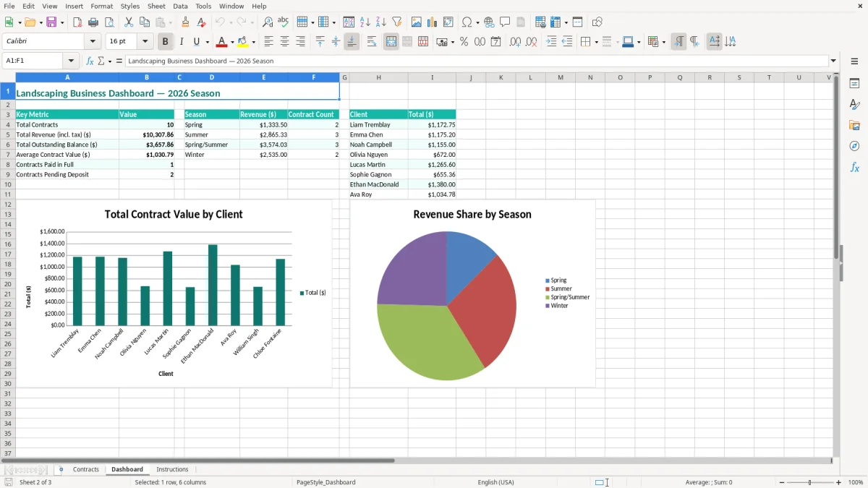Click the Center Horizontally alignment icon
Image resolution: width=868 pixels, height=488 pixels.
285,42
